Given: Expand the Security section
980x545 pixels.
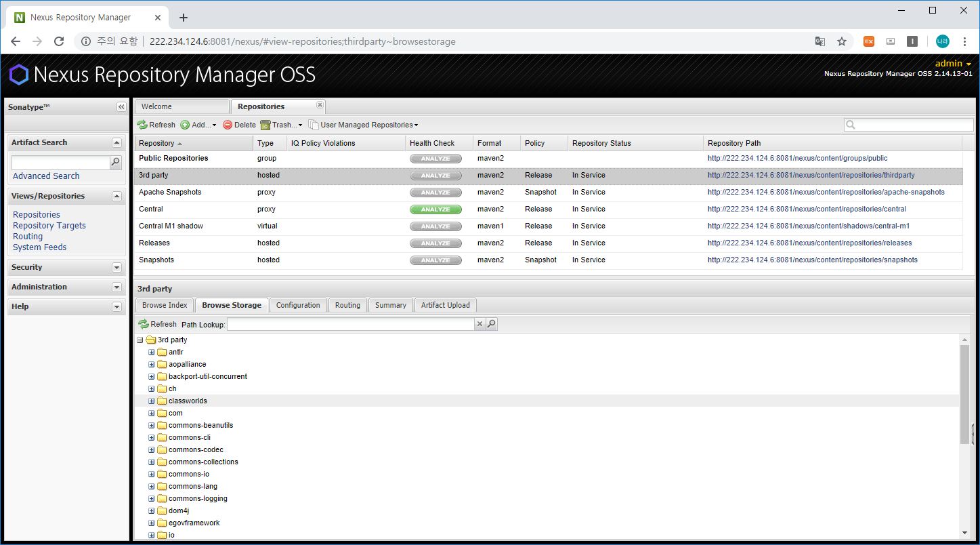Looking at the screenshot, I should [116, 267].
